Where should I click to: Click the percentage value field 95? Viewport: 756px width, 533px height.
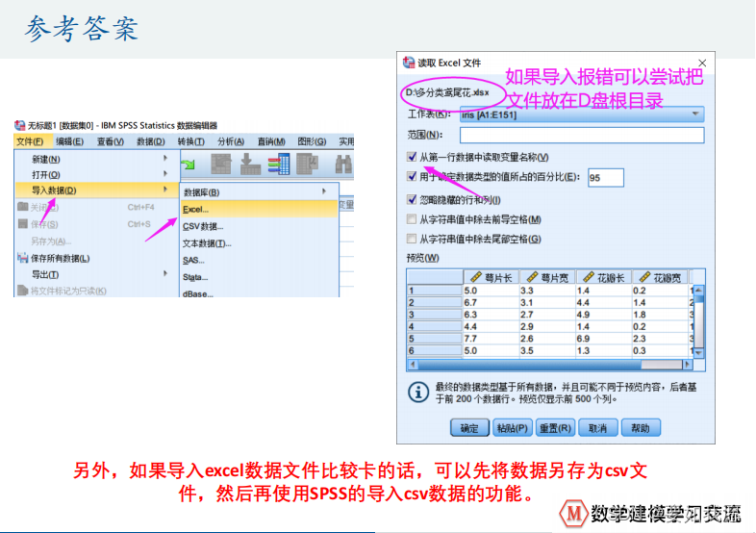coord(606,177)
